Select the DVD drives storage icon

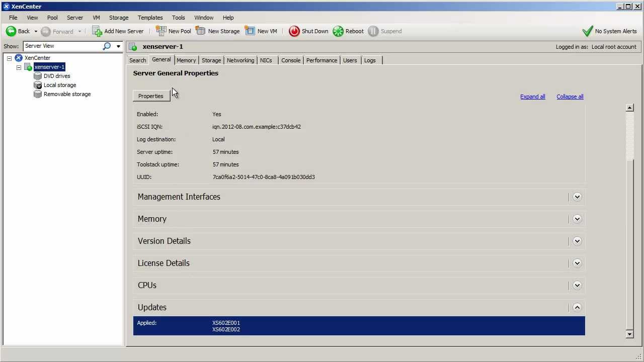click(x=38, y=76)
